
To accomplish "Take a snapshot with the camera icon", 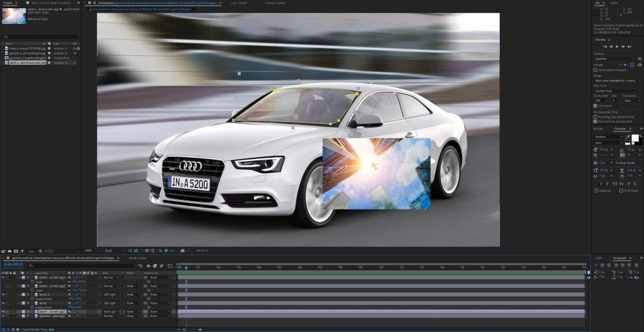I will click(182, 250).
